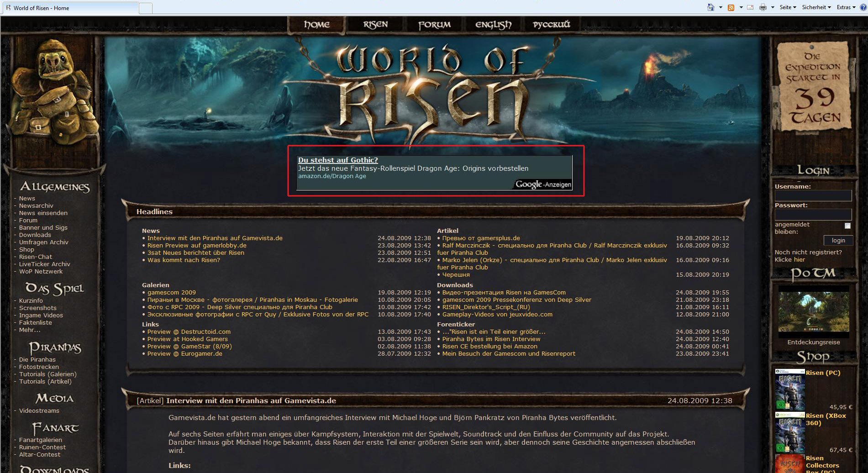
Task: Open Kurzinfo under Das Spiel
Action: coord(31,301)
